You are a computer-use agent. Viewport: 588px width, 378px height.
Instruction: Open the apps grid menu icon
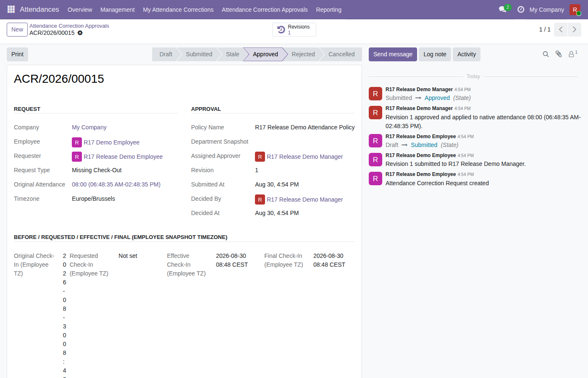(x=11, y=9)
